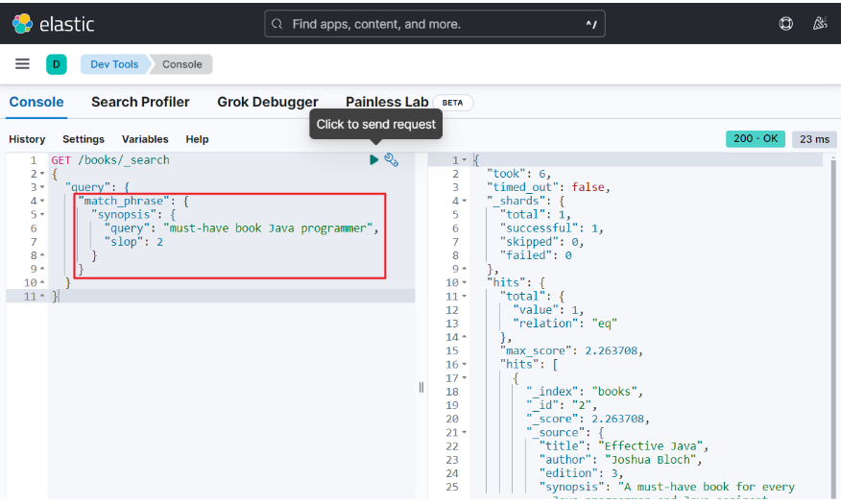The height and width of the screenshot is (504, 841).
Task: Open the hamburger navigation menu
Action: [22, 64]
